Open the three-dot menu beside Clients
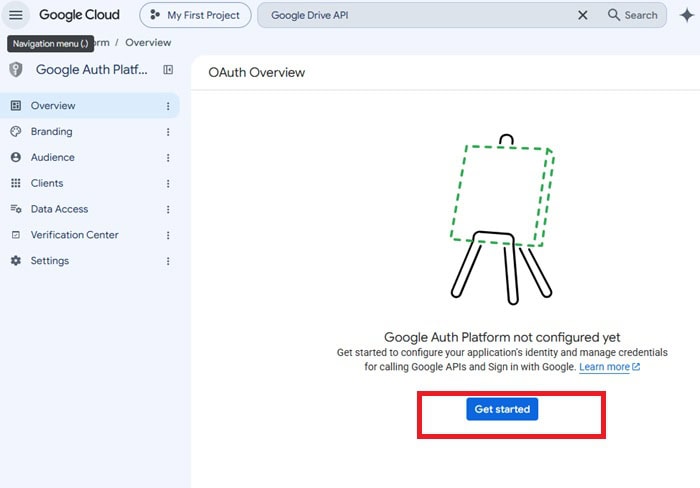 point(168,184)
